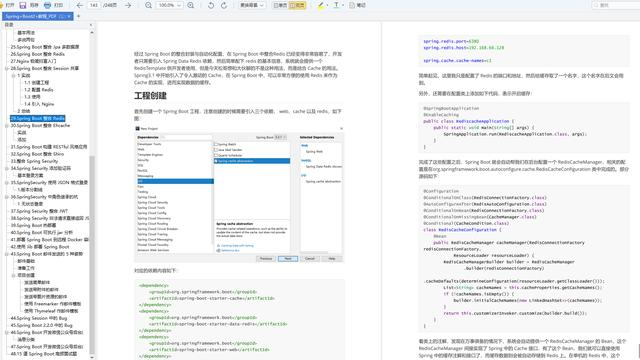The height and width of the screenshot is (360, 640).
Task: Zoom out with the minus magnifier icon
Action: pyautogui.click(x=149, y=5)
